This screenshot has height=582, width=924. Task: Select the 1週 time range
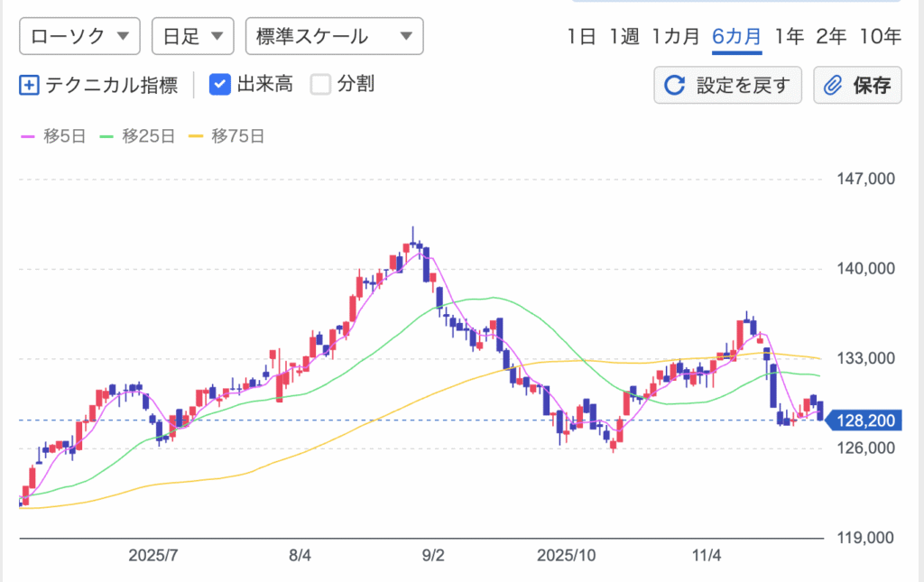[x=624, y=37]
